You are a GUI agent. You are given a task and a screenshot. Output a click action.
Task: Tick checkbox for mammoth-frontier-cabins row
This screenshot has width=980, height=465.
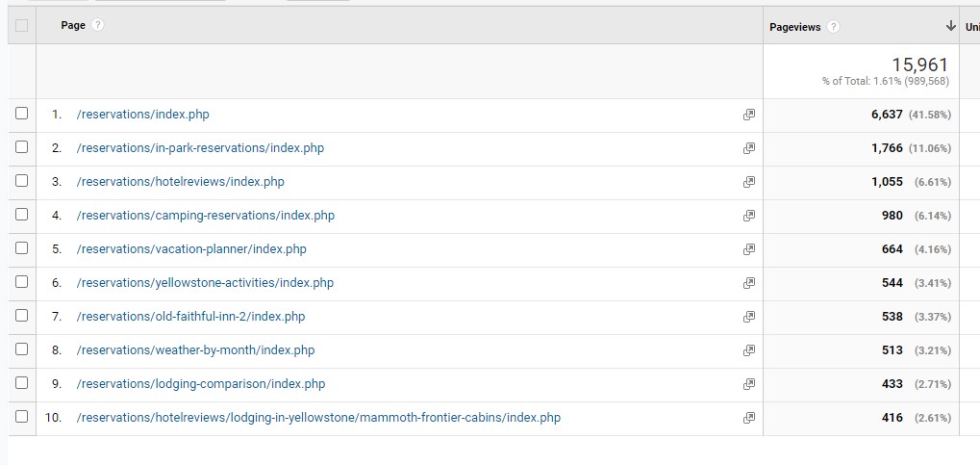click(21, 417)
